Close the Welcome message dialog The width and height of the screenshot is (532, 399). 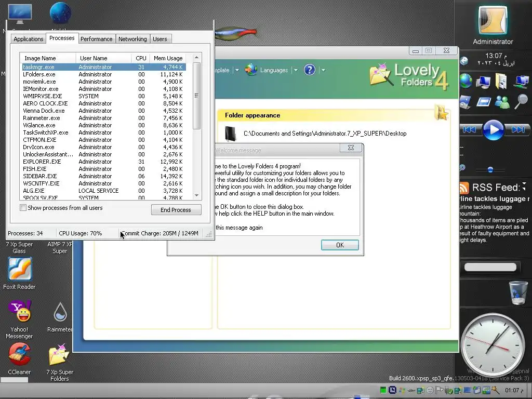coord(351,148)
